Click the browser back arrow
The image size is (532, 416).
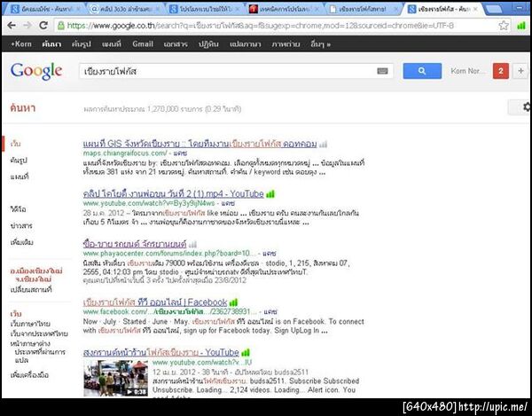pos(12,26)
